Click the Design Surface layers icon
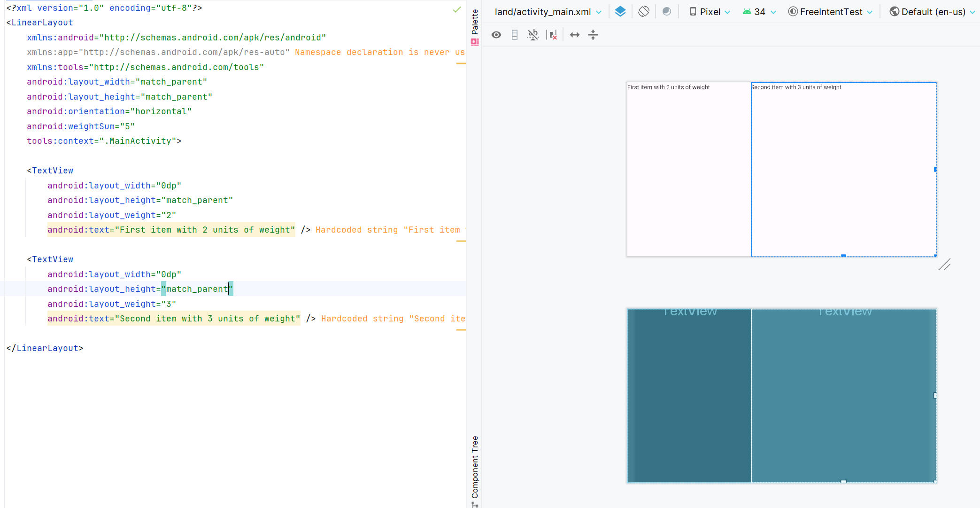This screenshot has height=508, width=980. [x=620, y=12]
